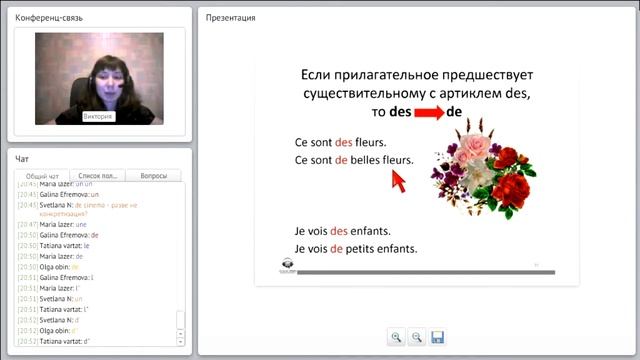Screen dimensions: 640x360
Task: Open the Список пол... tab
Action: pyautogui.click(x=98, y=176)
